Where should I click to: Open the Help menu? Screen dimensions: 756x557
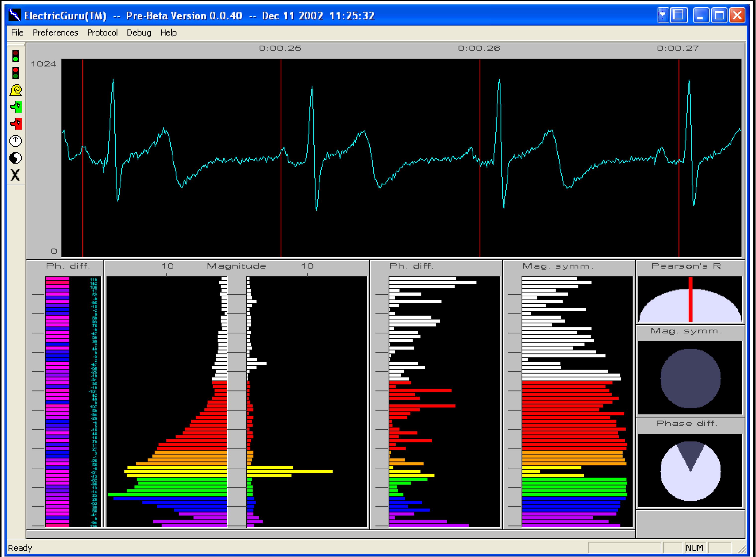(x=168, y=33)
